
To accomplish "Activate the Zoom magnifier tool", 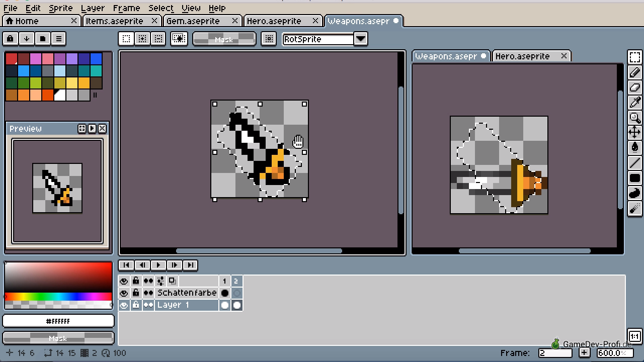I will click(x=635, y=118).
